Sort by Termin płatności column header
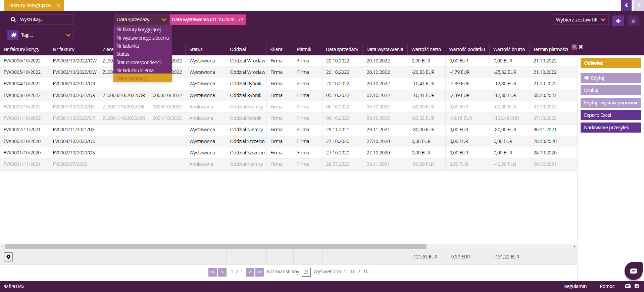Screen dimensions: 644x292 [550, 49]
